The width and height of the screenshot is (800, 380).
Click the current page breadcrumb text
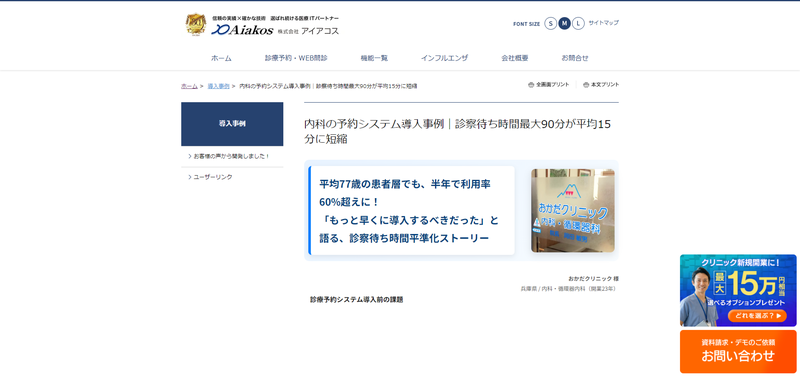[328, 86]
